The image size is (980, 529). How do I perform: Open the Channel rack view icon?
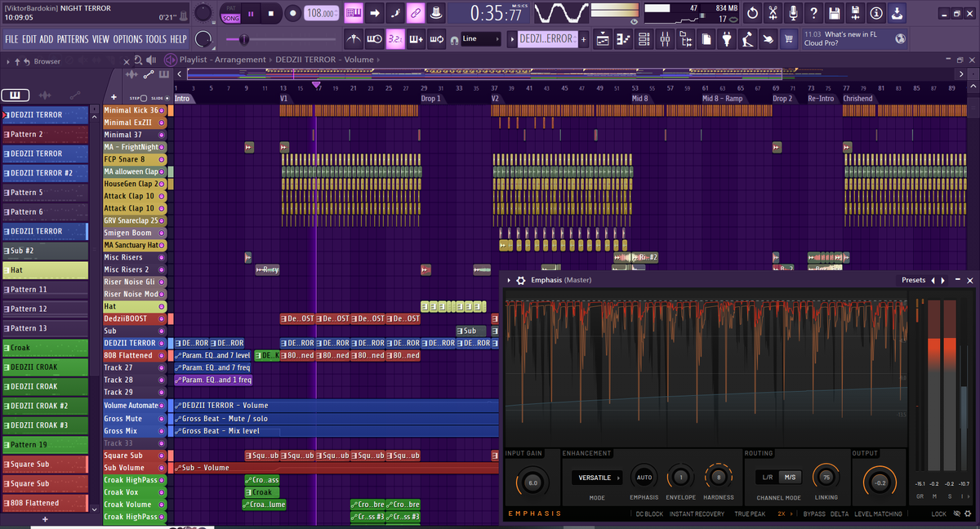click(644, 38)
